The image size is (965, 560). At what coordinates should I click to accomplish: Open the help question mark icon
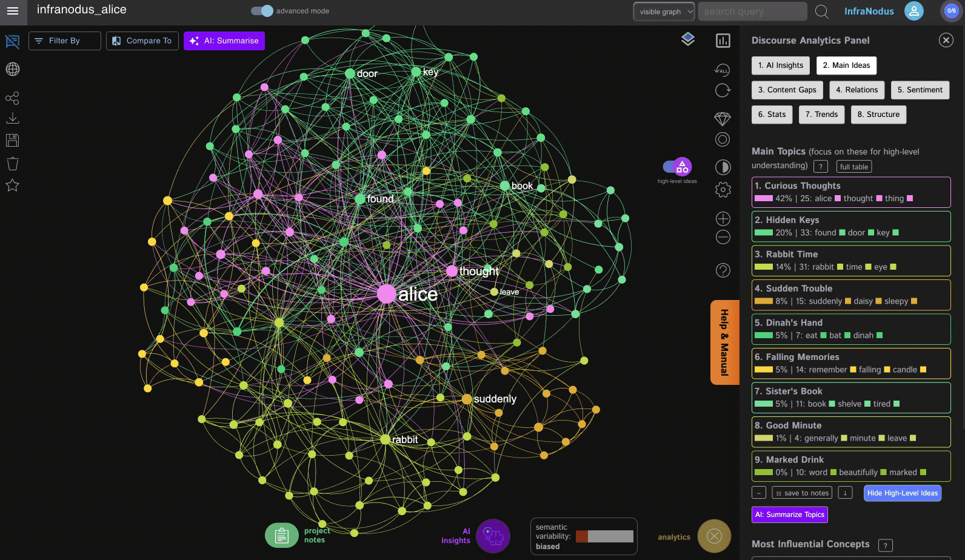coord(723,270)
